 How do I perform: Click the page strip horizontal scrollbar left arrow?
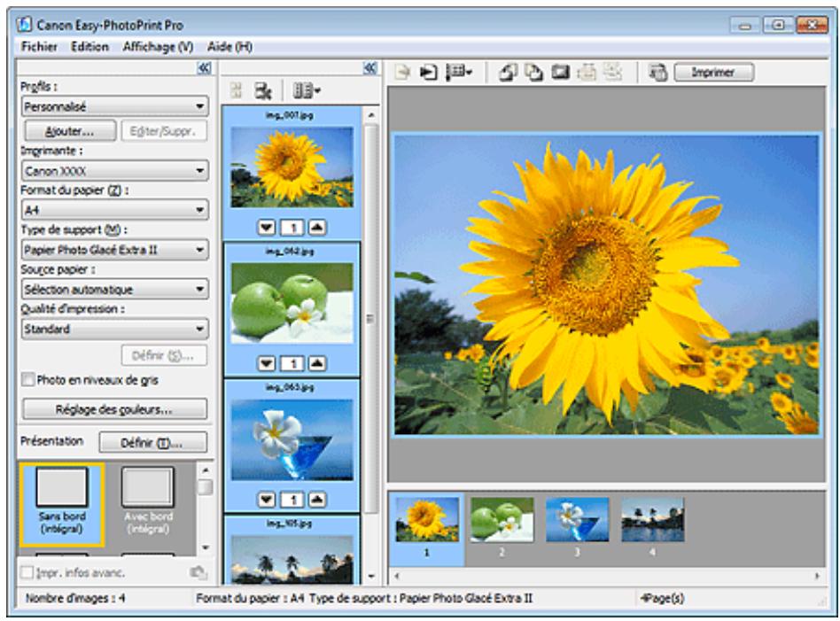click(x=397, y=576)
